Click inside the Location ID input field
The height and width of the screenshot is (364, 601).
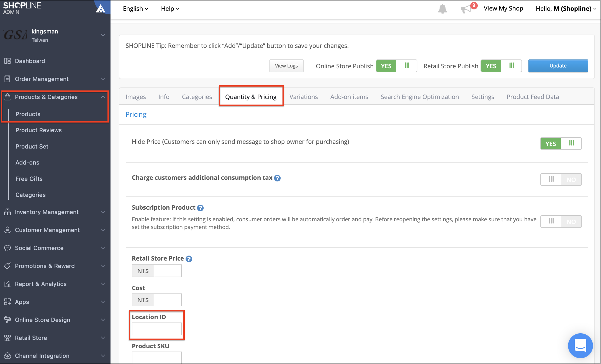[156, 329]
